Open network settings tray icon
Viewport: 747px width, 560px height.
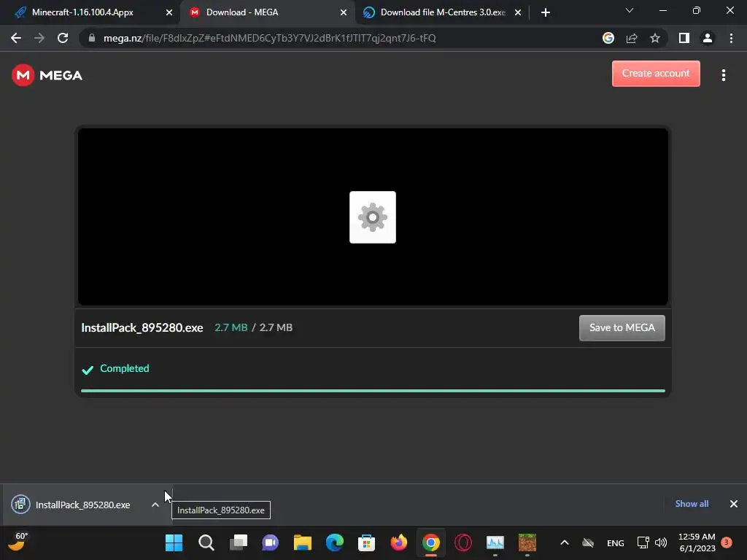(x=643, y=542)
